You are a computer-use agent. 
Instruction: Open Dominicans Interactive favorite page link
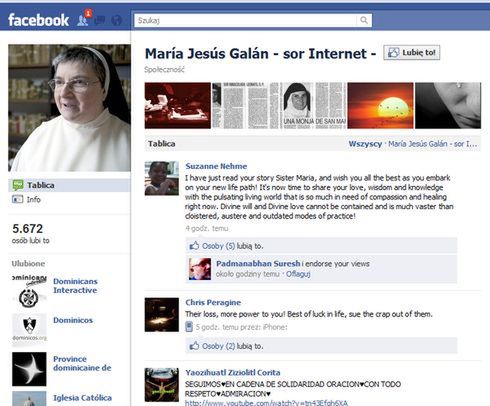(75, 286)
